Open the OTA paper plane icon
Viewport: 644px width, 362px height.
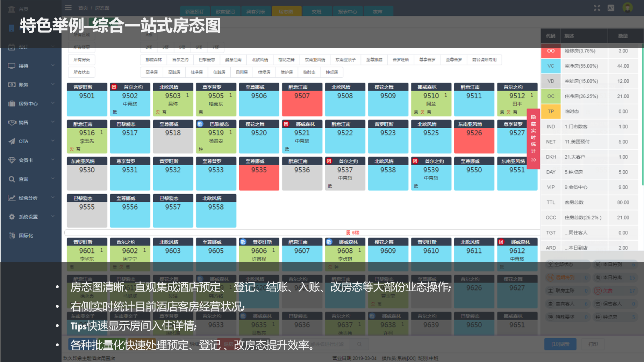[x=12, y=141]
